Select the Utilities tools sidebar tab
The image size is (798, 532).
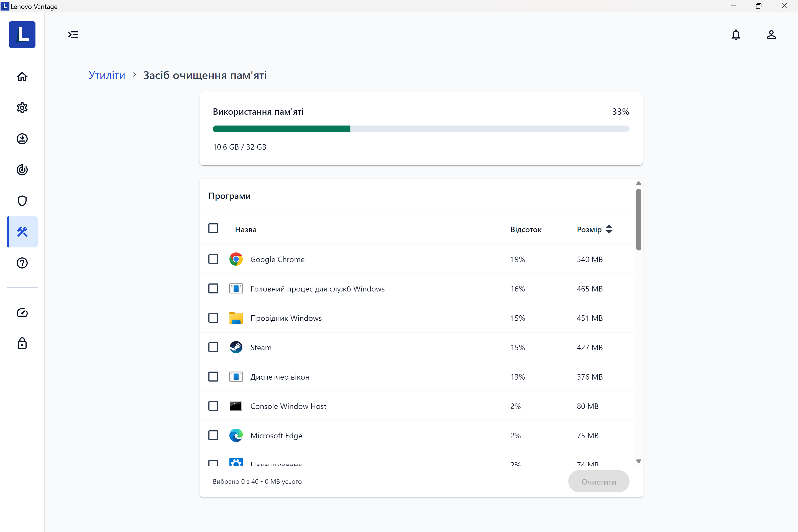coord(22,232)
